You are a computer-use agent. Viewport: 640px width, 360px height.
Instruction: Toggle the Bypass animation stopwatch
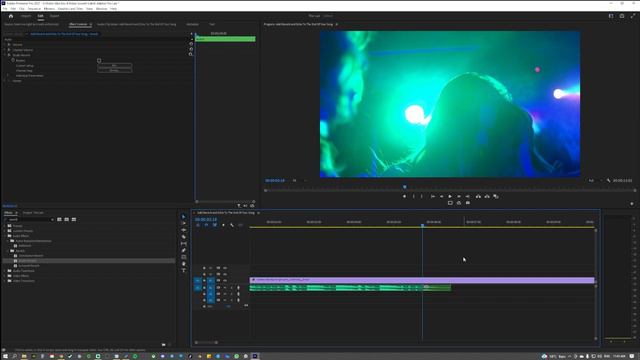coord(13,60)
